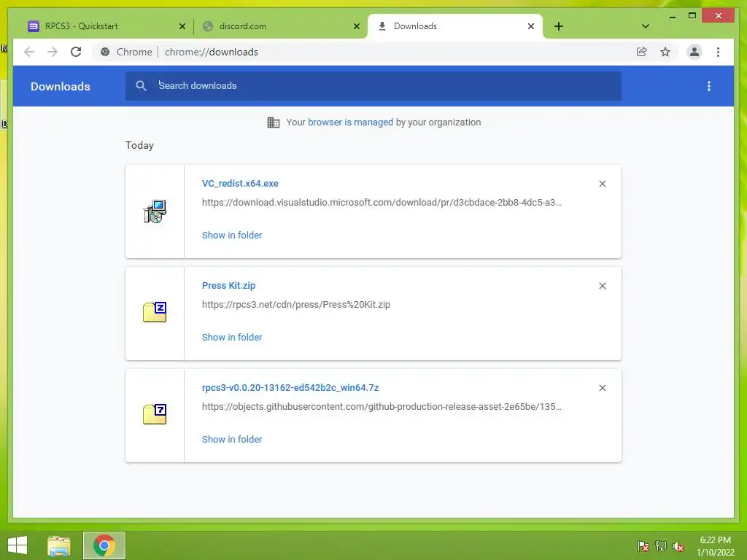Open the taskbar clock and date
747x560 pixels.
click(715, 546)
